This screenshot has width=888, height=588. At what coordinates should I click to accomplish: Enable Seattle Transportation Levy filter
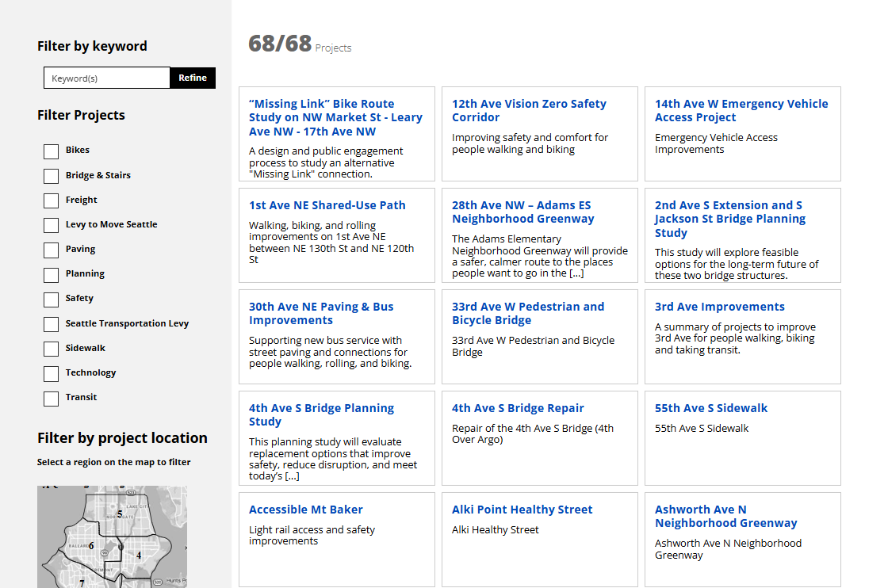(51, 324)
